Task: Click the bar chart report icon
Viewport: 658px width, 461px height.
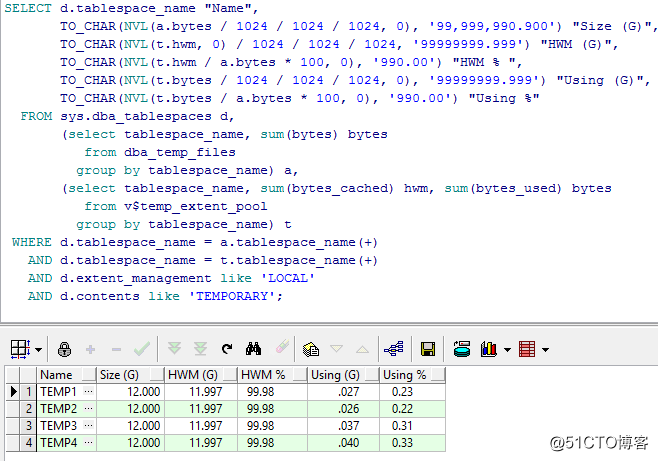Action: [489, 349]
